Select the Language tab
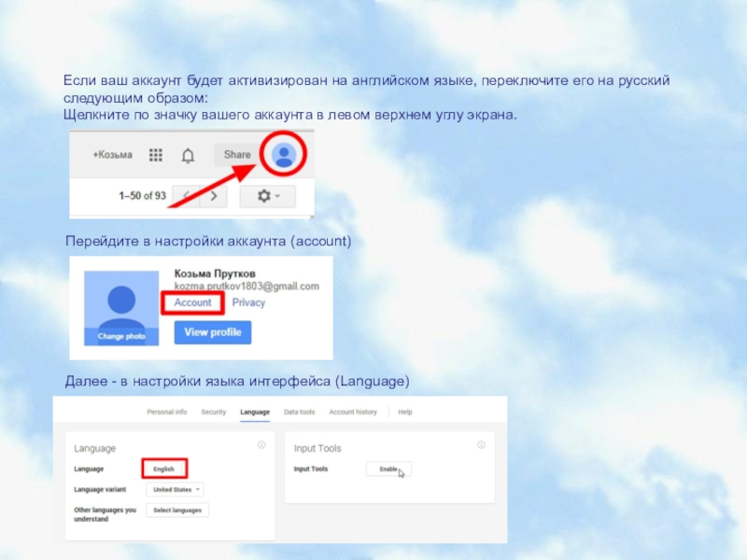This screenshot has height=560, width=747. coord(255,412)
